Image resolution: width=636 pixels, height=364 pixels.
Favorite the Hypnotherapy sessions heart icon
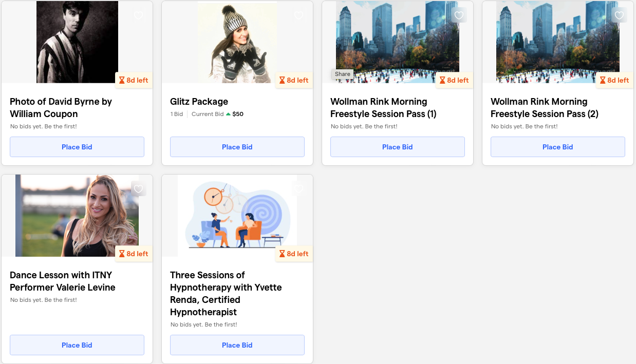299,189
